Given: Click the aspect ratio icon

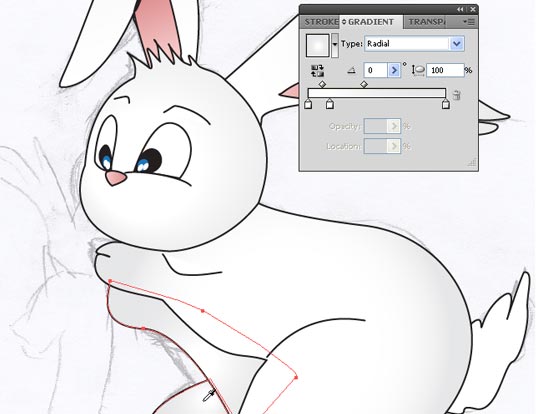Looking at the screenshot, I should point(418,70).
